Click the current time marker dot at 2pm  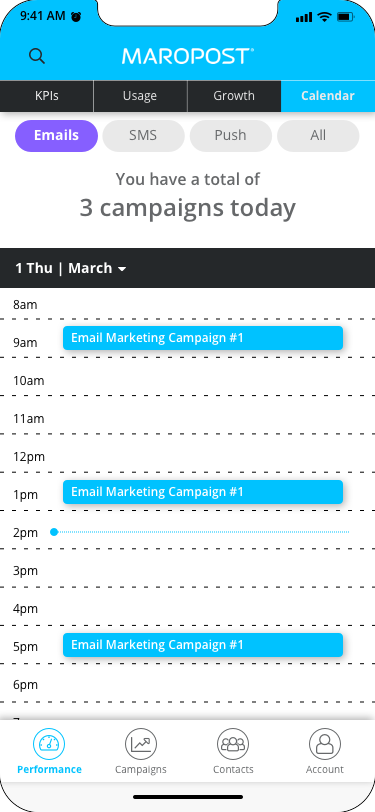54,532
